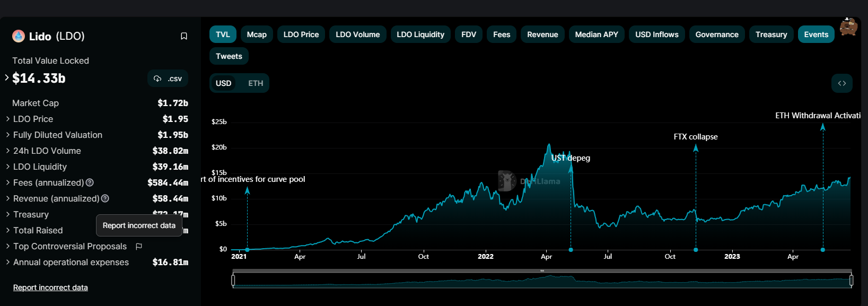
Task: Download TVL data as .csv
Action: (x=168, y=78)
